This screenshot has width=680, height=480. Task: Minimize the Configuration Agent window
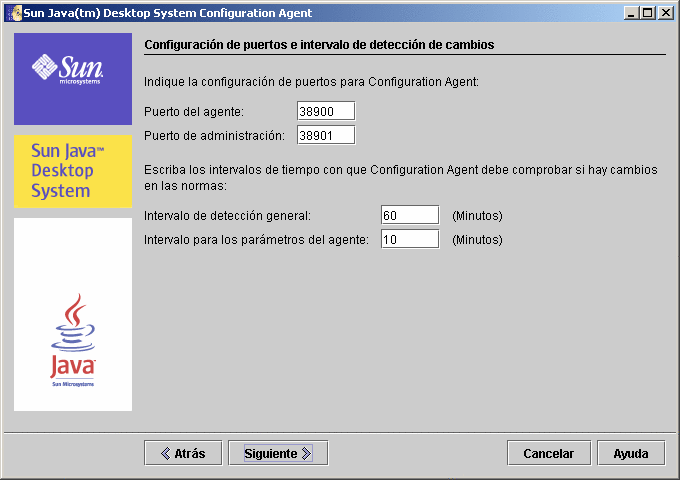pyautogui.click(x=631, y=13)
